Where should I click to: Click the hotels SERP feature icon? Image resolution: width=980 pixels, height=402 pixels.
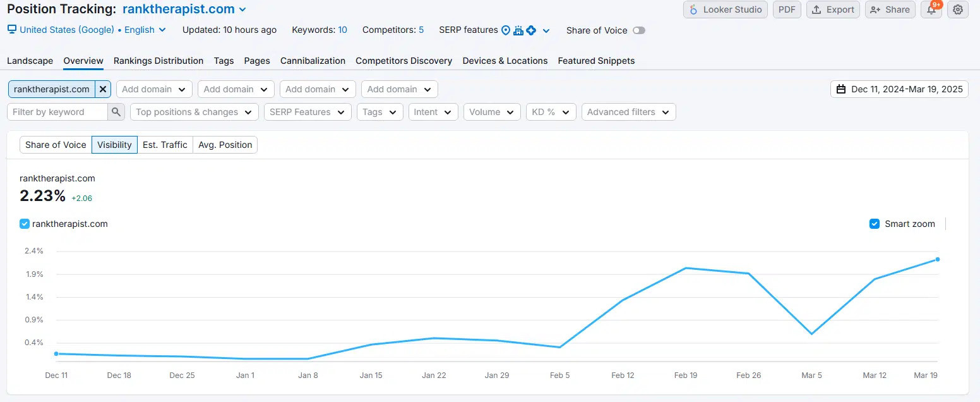518,30
